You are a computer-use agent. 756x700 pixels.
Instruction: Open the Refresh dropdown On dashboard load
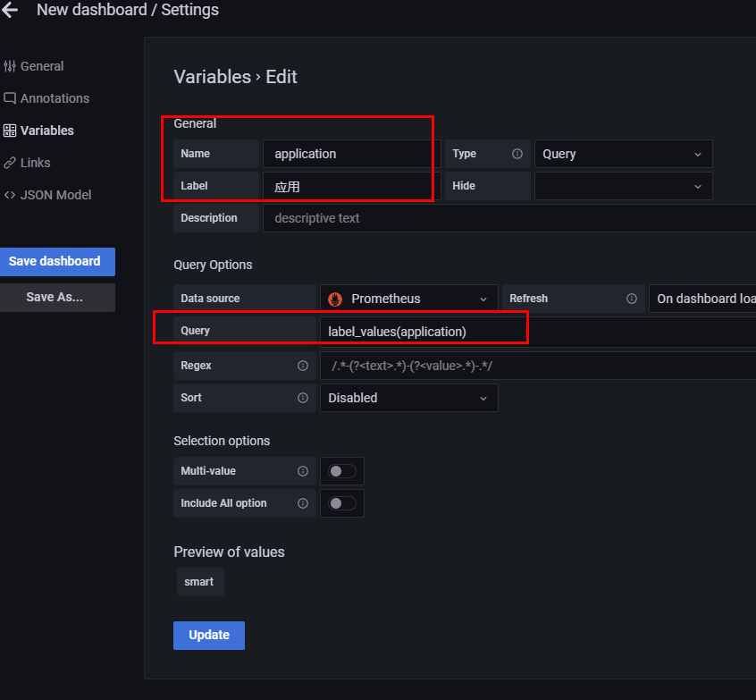click(702, 299)
